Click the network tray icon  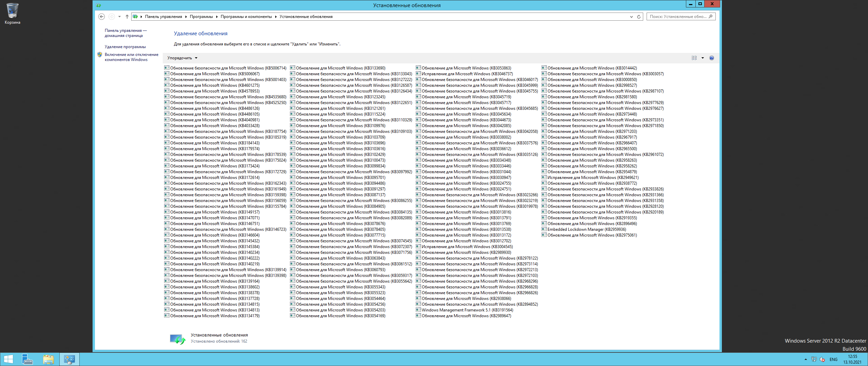[814, 360]
